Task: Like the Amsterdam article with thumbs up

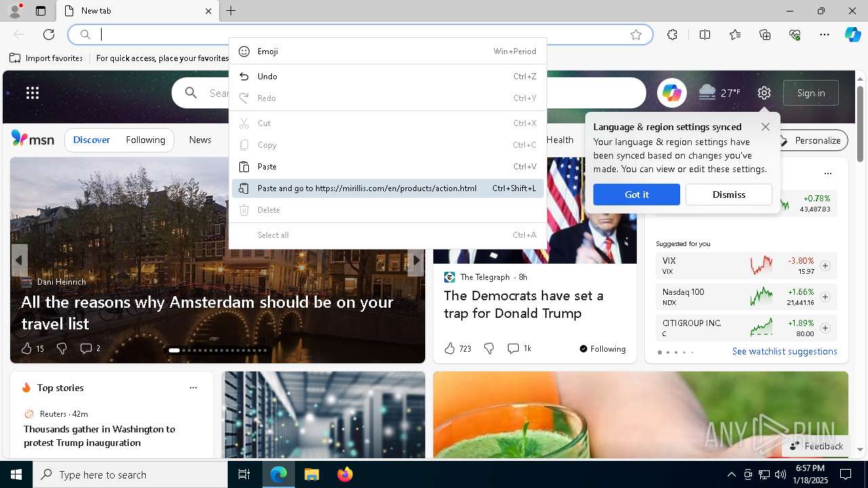Action: (26, 348)
